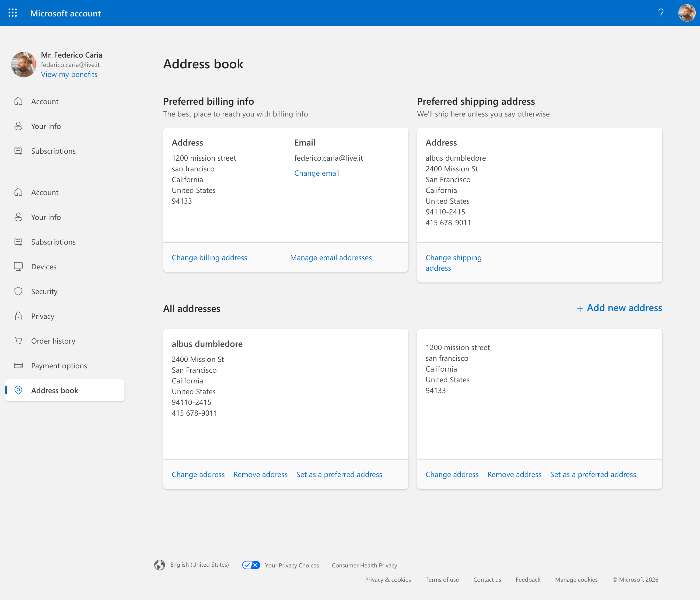The width and height of the screenshot is (700, 600).
Task: Click the Help question mark icon
Action: [661, 13]
